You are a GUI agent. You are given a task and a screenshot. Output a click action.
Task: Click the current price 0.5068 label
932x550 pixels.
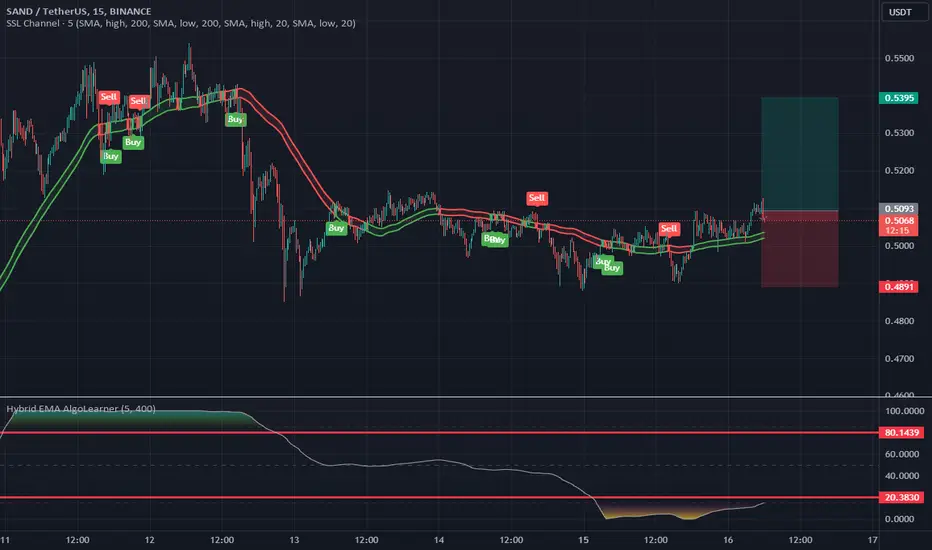899,221
